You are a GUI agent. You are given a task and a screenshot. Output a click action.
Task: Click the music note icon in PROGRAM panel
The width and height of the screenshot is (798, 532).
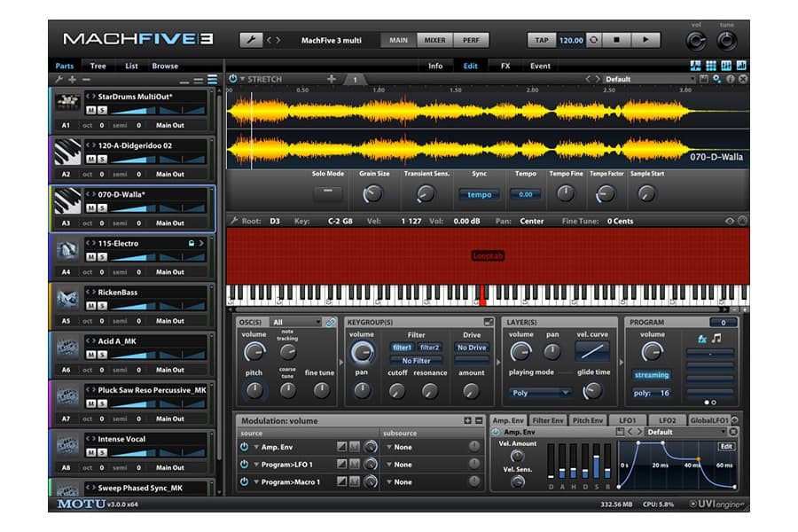pos(716,340)
